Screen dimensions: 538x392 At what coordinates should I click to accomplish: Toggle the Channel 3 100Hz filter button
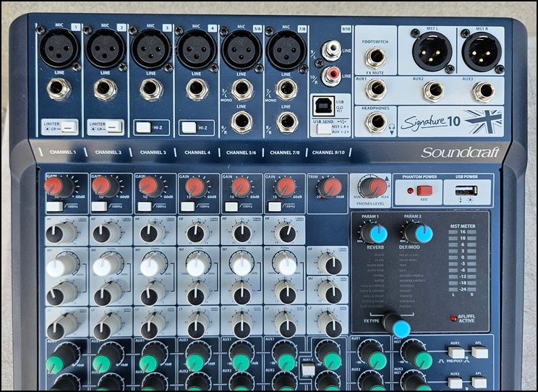(x=145, y=207)
